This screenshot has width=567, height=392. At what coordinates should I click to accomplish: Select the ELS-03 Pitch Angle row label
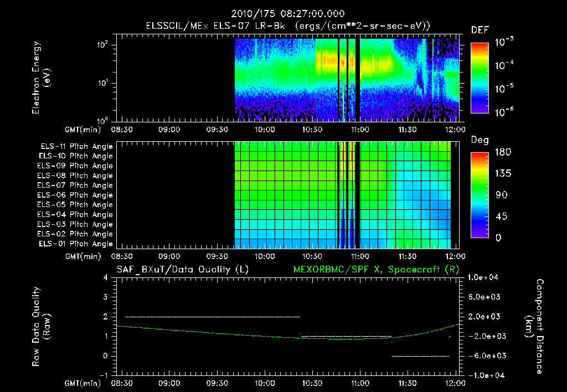click(75, 225)
